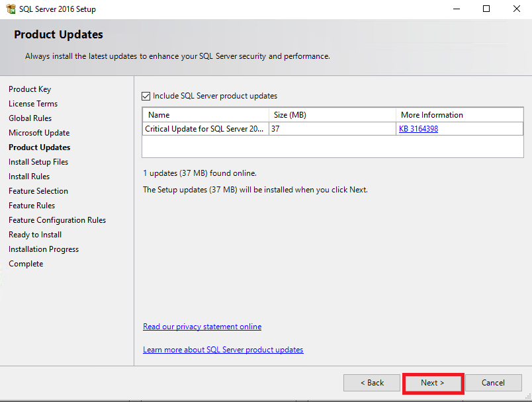Select the Product Key step
This screenshot has height=402, width=532.
point(30,89)
